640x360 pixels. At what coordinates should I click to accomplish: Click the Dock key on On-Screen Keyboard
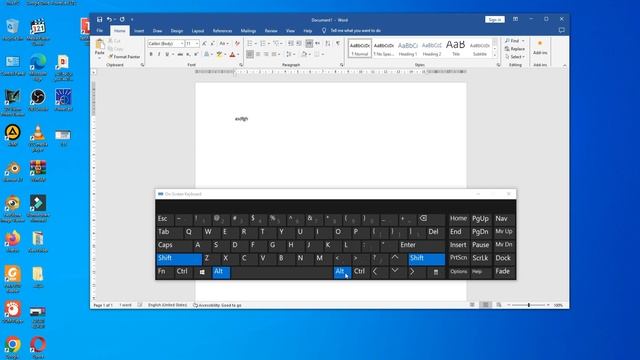503,258
